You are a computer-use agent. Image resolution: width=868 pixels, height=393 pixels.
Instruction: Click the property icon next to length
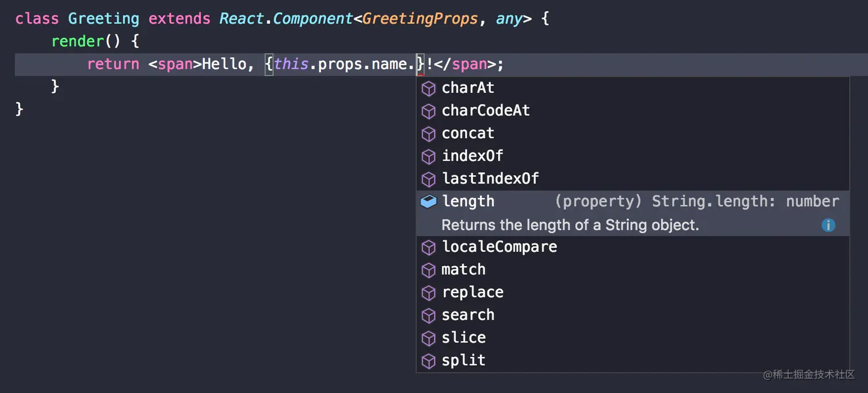tap(428, 201)
